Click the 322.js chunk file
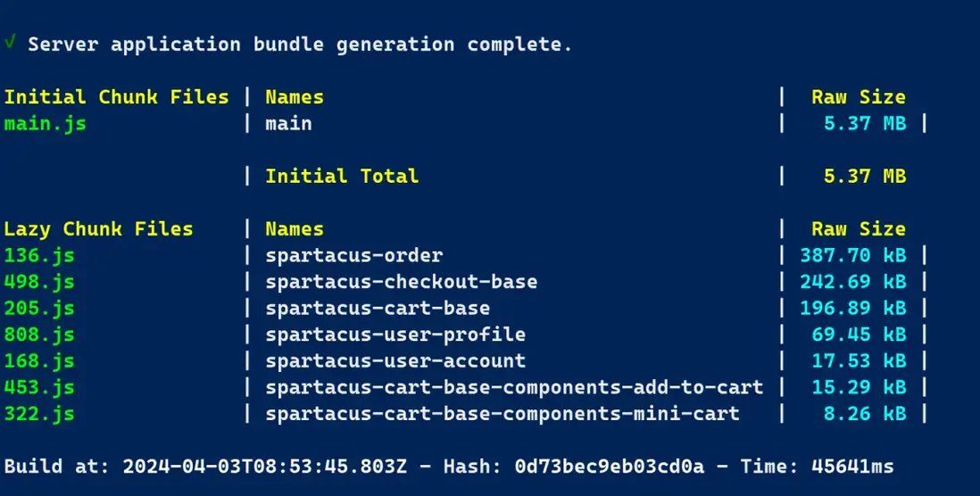Image resolution: width=980 pixels, height=496 pixels. [39, 413]
